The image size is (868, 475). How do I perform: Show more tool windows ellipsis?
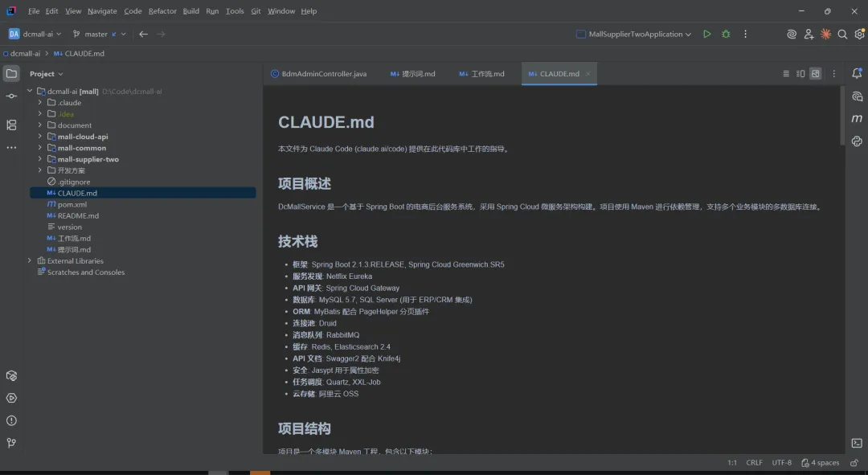point(11,148)
